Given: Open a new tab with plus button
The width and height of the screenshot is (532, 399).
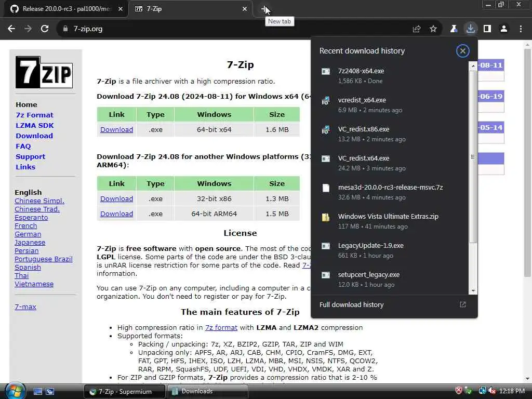Looking at the screenshot, I should (x=264, y=9).
